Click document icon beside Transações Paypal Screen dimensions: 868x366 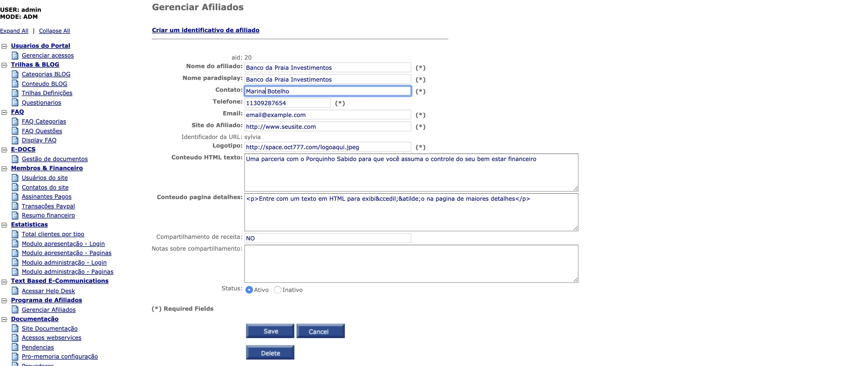[15, 206]
